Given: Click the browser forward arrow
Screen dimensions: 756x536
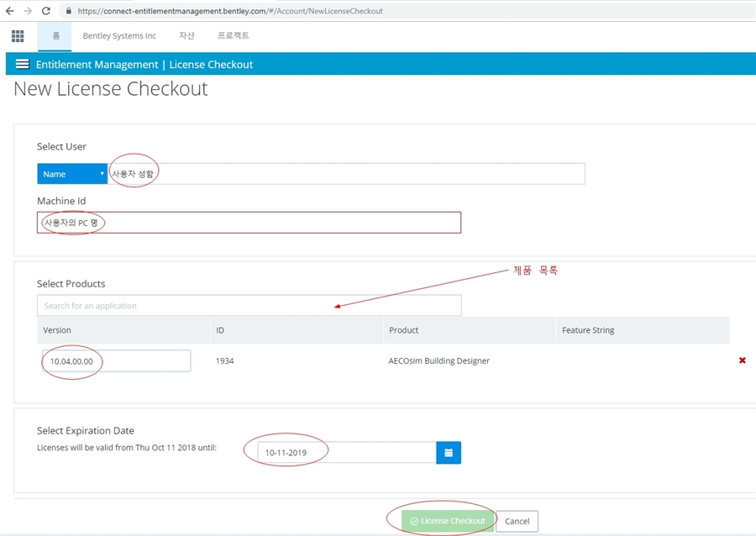Looking at the screenshot, I should [28, 11].
